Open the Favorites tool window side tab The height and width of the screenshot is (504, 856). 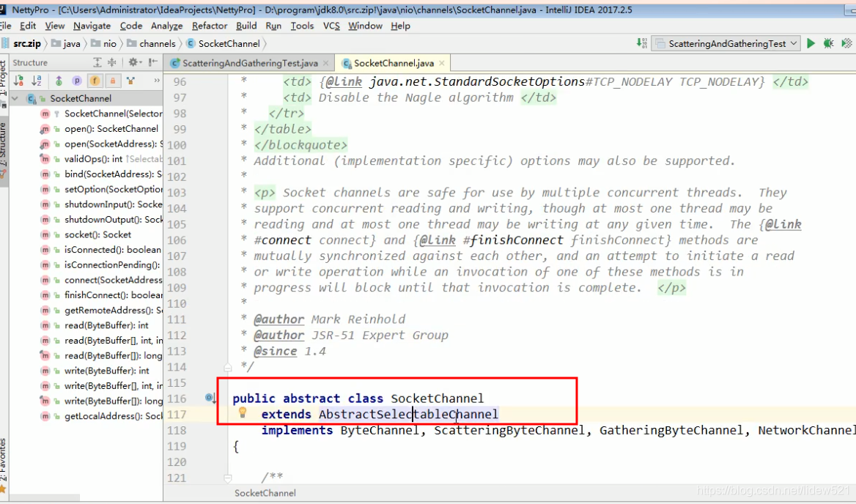(x=3, y=464)
